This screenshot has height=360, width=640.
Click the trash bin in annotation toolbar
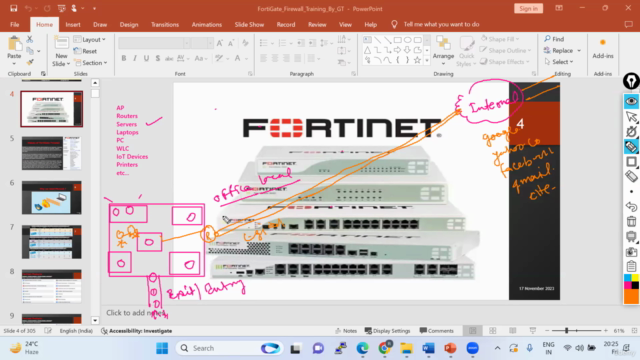pos(631,222)
